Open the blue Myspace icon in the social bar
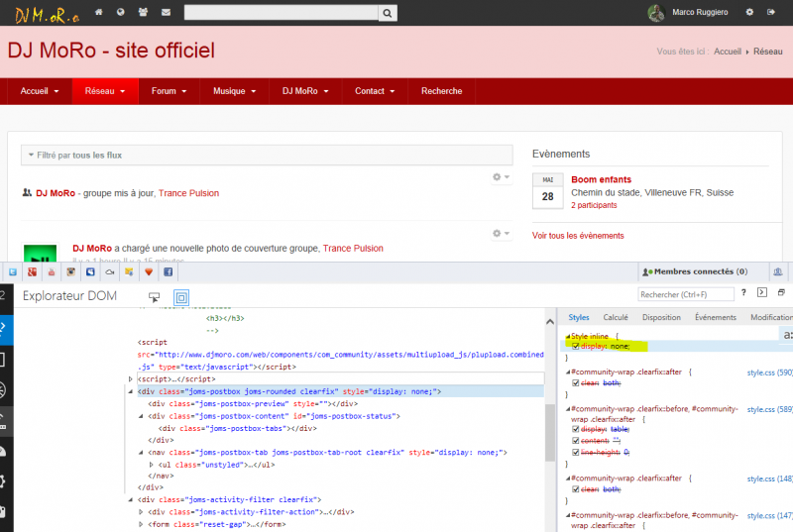Viewport: 793px width, 532px height. pos(90,271)
